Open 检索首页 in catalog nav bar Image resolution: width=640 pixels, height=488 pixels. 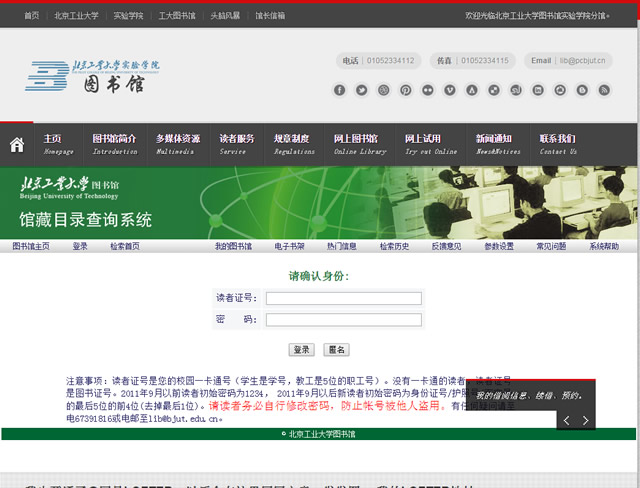pos(125,246)
